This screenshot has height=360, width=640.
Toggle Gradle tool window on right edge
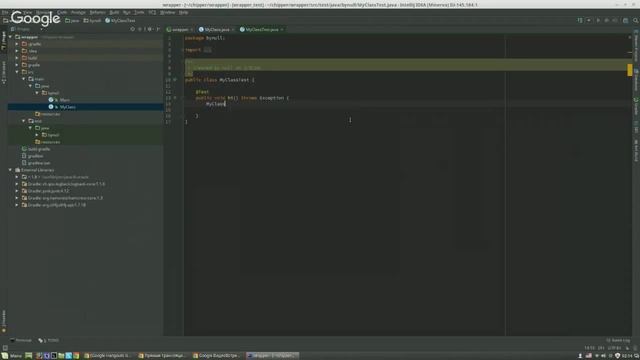[636, 107]
